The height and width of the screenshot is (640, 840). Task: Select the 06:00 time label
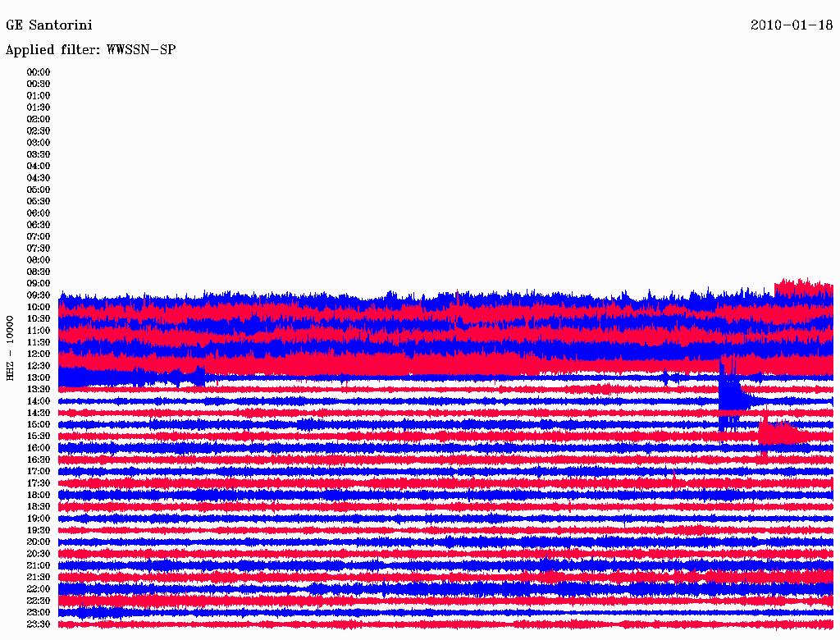click(x=38, y=213)
